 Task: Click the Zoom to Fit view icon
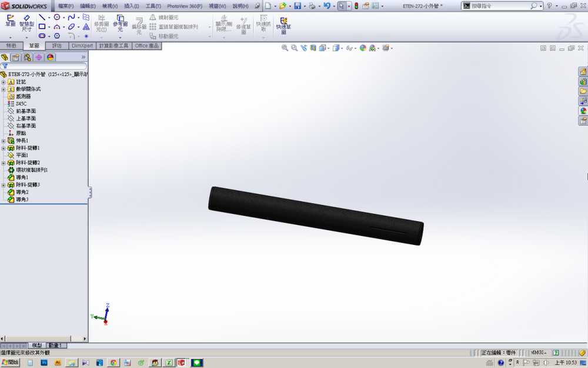[x=285, y=48]
